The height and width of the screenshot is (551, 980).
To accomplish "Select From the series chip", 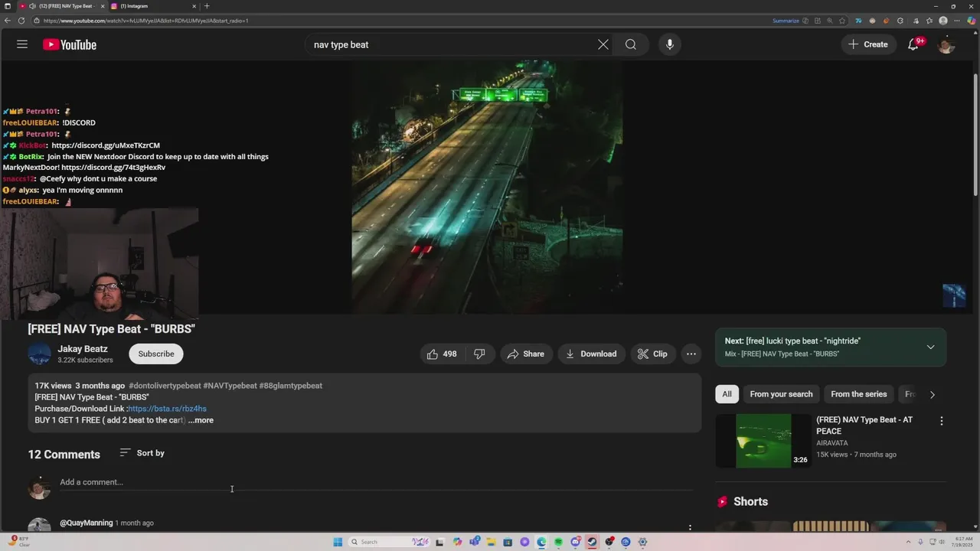I will [x=858, y=394].
